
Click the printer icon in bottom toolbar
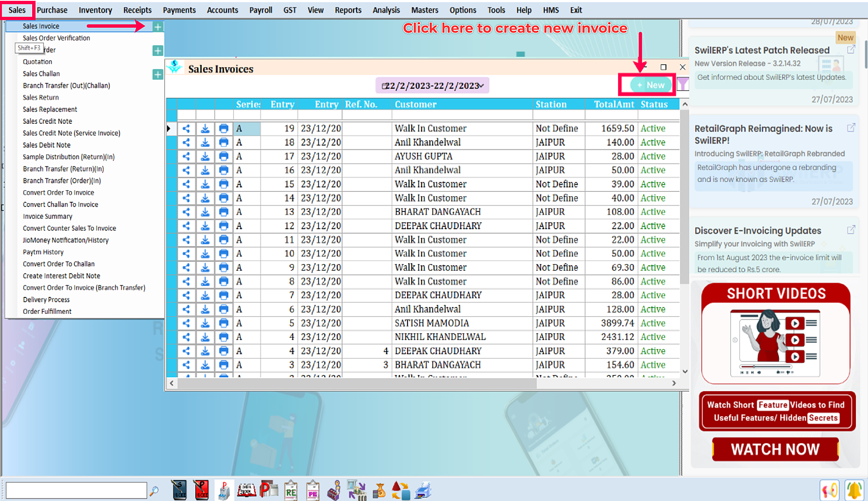423,491
